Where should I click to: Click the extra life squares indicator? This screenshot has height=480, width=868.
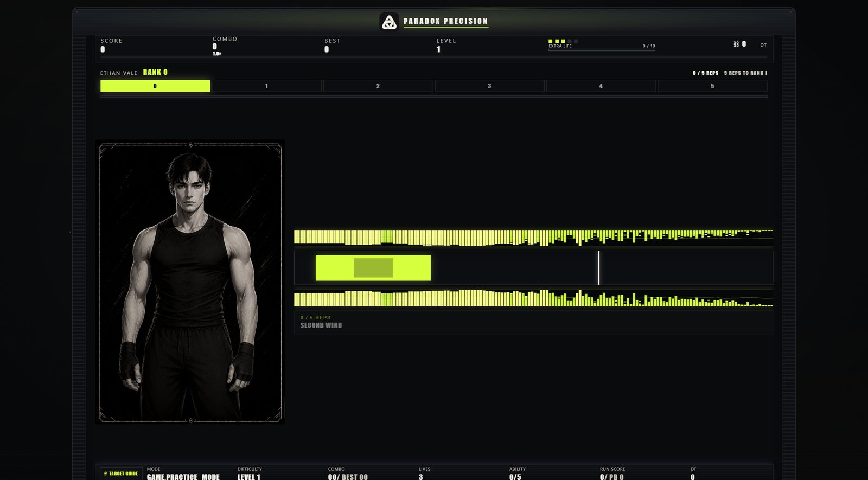563,41
